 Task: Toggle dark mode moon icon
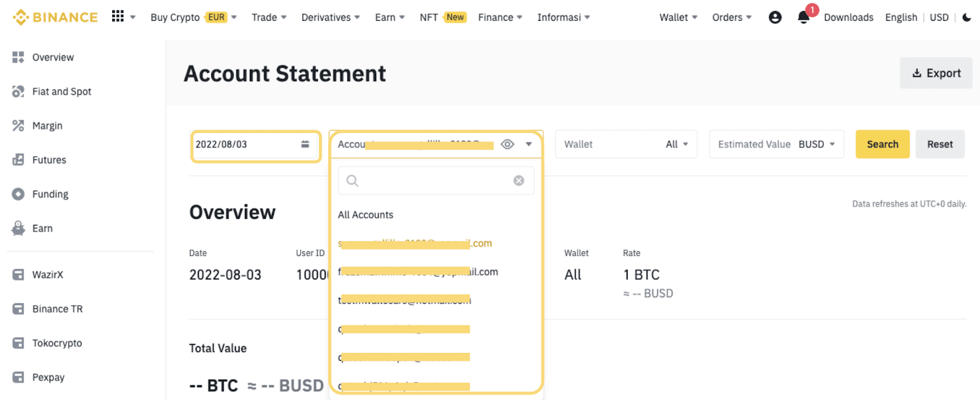(967, 17)
